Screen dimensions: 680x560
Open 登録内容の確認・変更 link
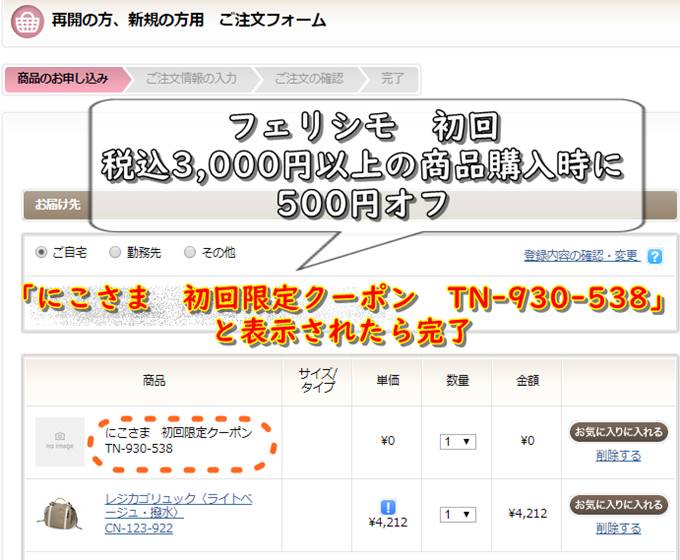click(582, 255)
